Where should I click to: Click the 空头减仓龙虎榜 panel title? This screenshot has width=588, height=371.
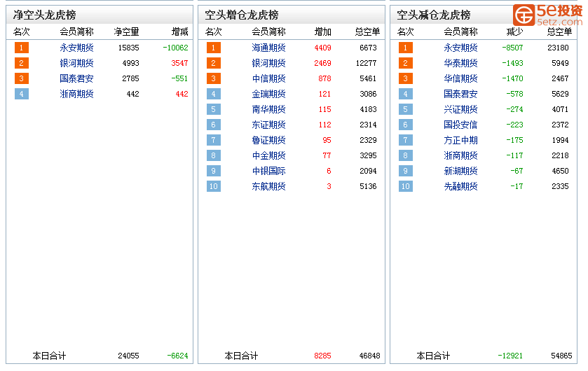click(434, 15)
